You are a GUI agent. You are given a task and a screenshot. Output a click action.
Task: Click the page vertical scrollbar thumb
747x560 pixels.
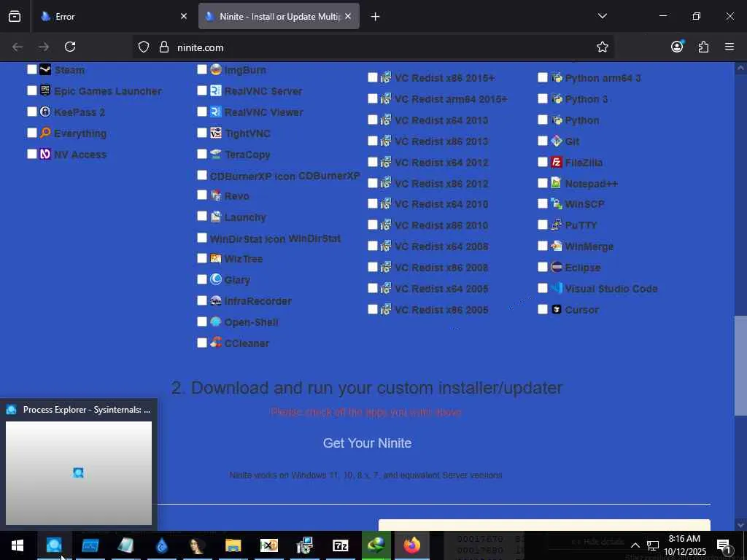740,365
